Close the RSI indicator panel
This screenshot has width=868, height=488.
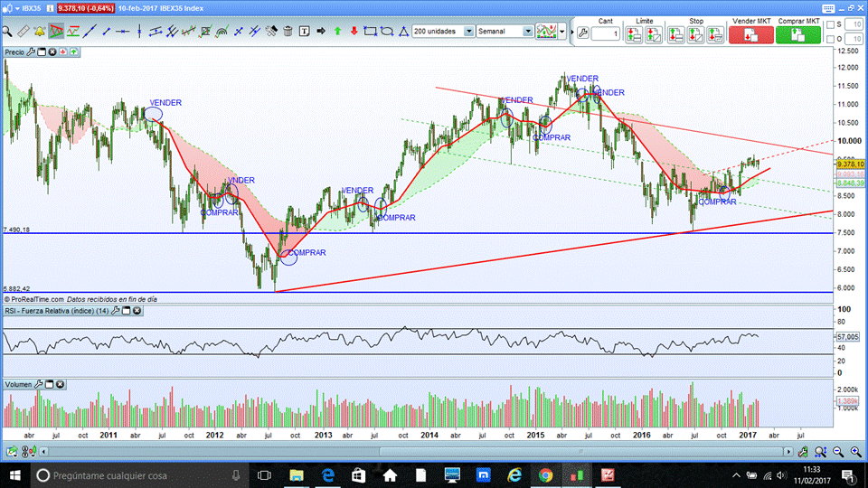tap(137, 311)
